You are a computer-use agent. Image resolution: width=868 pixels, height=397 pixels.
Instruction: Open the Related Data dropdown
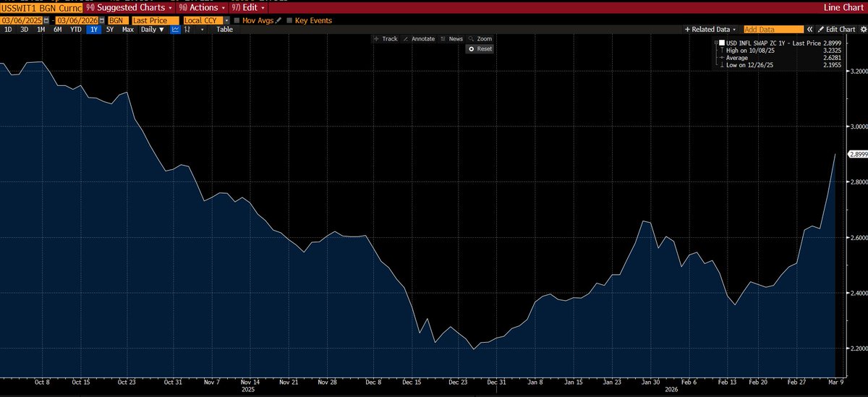710,29
